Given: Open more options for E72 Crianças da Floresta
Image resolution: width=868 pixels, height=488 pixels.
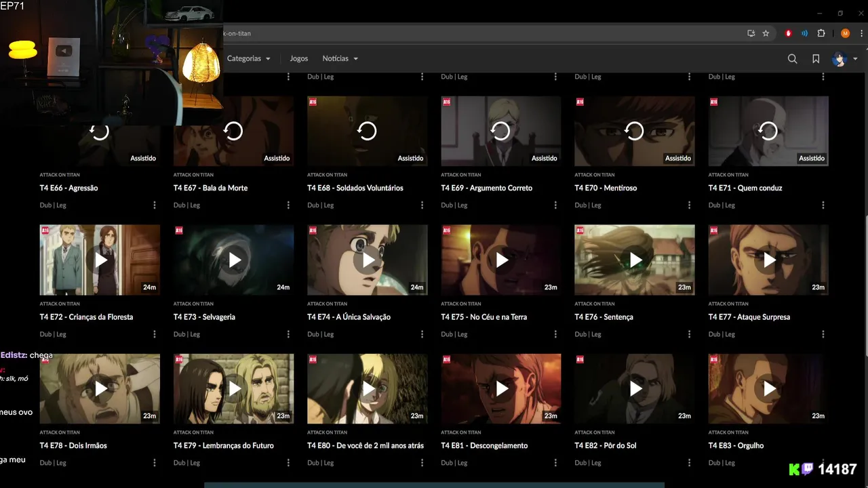Looking at the screenshot, I should pos(155,334).
